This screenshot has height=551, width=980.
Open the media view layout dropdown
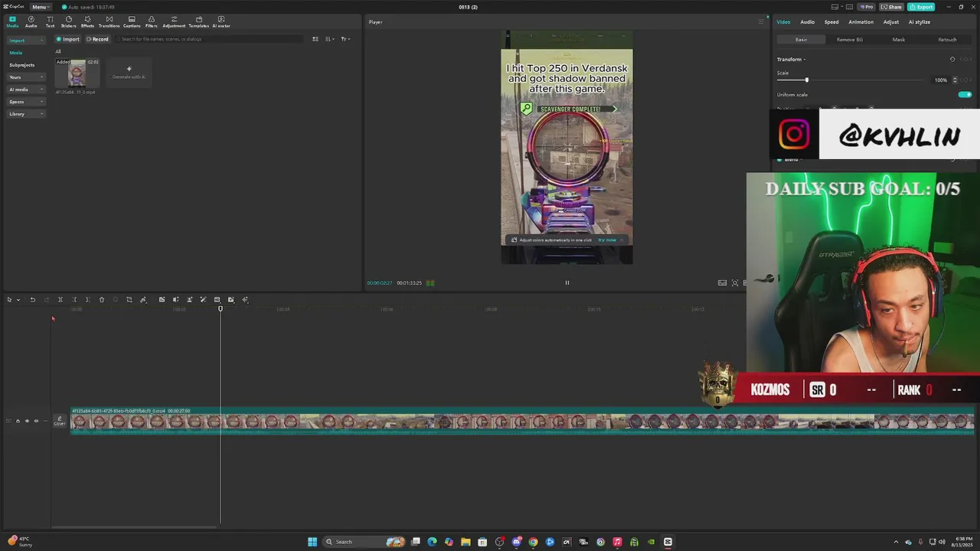tap(329, 39)
